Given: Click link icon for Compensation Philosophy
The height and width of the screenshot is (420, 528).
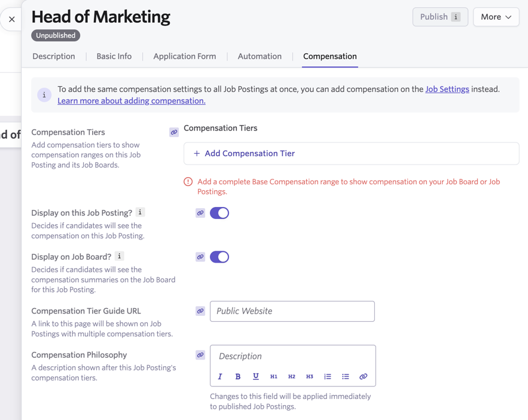Looking at the screenshot, I should pos(200,355).
